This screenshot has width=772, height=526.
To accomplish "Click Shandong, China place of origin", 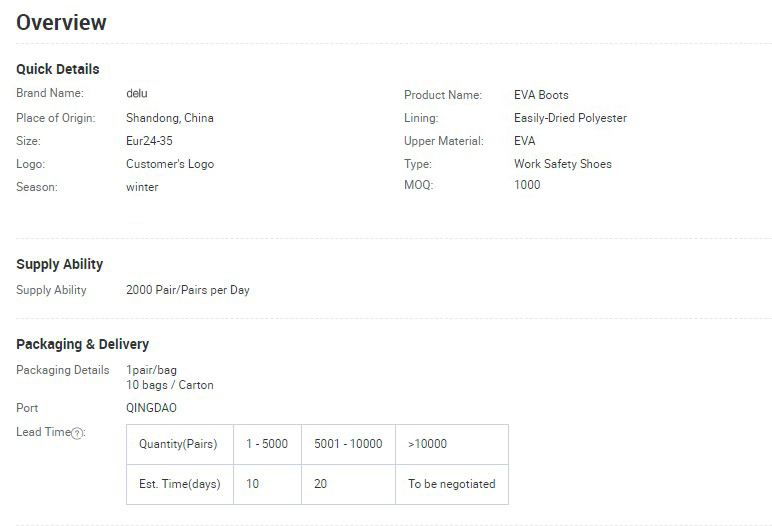I will tap(170, 118).
